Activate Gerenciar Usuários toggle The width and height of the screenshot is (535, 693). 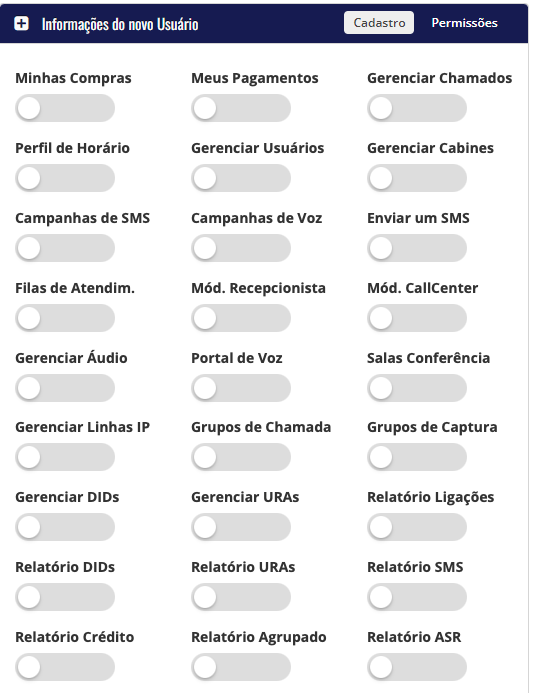[x=241, y=178]
